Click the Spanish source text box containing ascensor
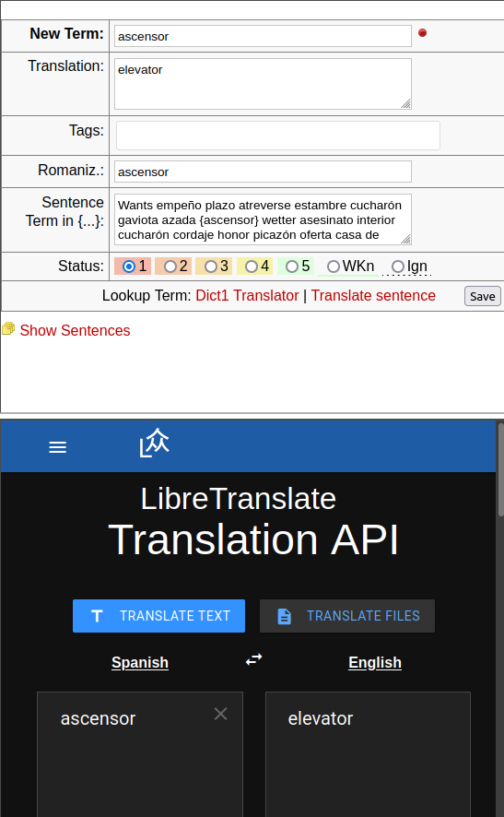 (x=139, y=754)
